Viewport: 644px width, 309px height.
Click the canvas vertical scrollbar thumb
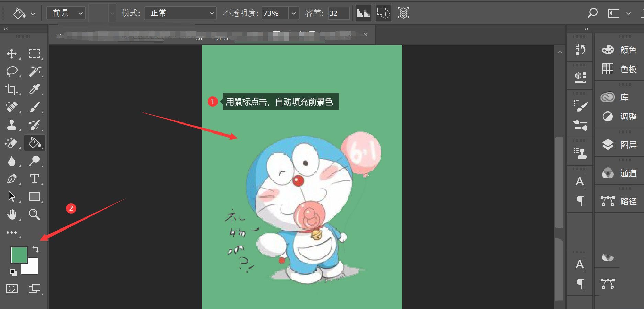(559, 182)
